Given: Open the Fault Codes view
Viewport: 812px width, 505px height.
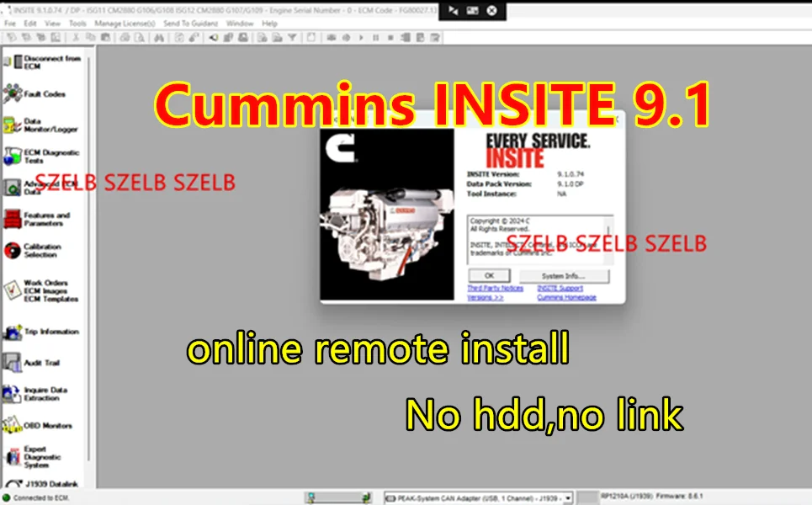Looking at the screenshot, I should coord(34,93).
